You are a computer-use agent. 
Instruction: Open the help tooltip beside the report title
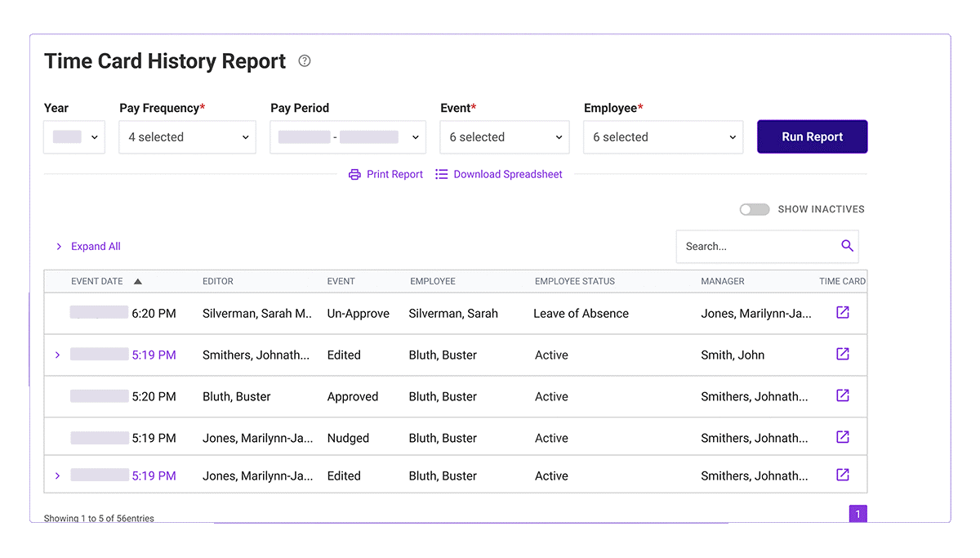pos(305,60)
